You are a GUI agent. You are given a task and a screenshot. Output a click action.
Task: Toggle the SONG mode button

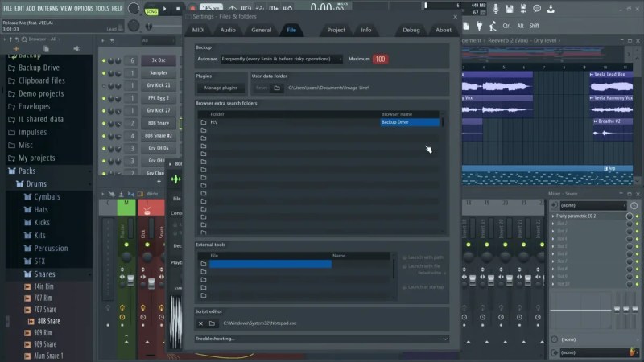pyautogui.click(x=151, y=12)
